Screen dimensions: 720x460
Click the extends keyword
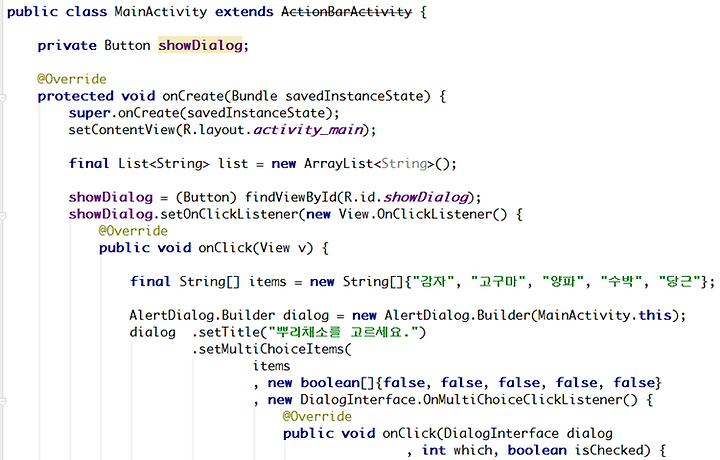pyautogui.click(x=244, y=11)
